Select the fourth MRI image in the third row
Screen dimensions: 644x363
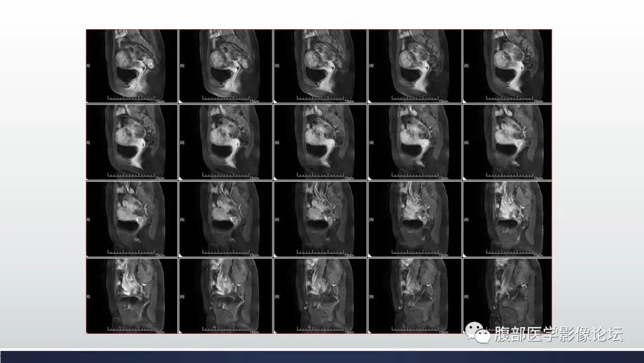coord(414,219)
